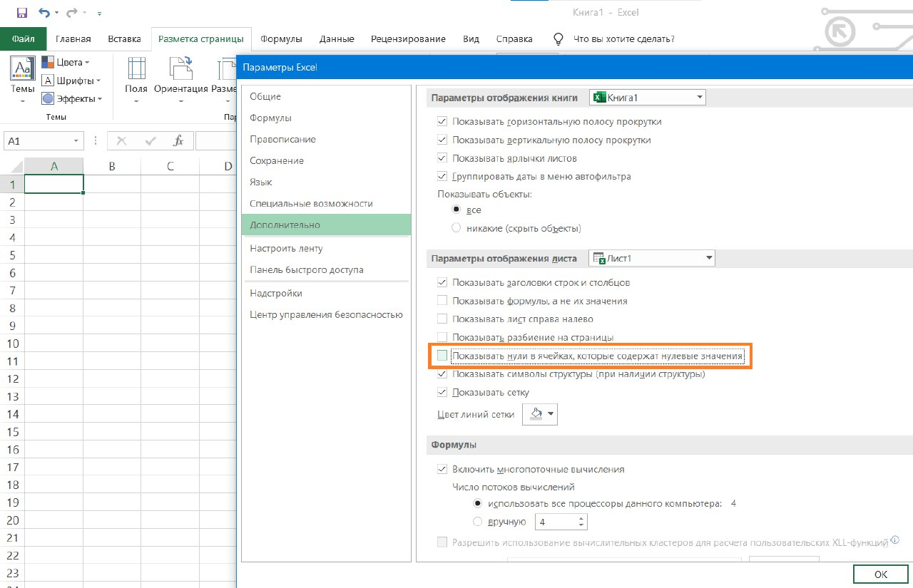Image resolution: width=913 pixels, height=588 pixels.
Task: Click the Save icon in quick access toolbar
Action: coord(21,13)
